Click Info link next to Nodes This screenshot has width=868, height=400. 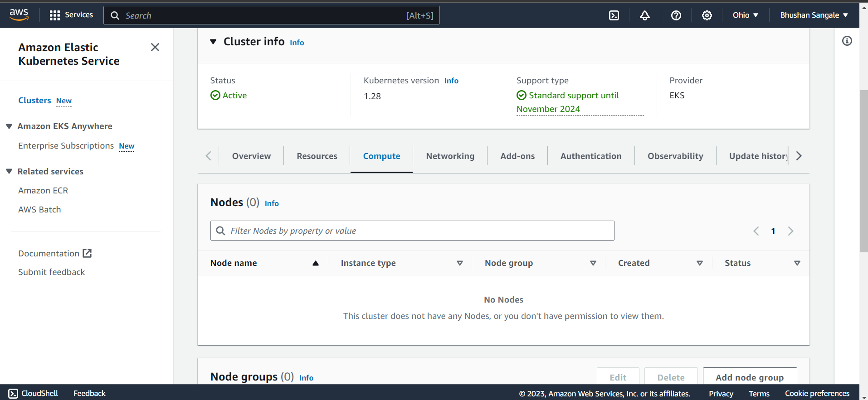point(272,203)
